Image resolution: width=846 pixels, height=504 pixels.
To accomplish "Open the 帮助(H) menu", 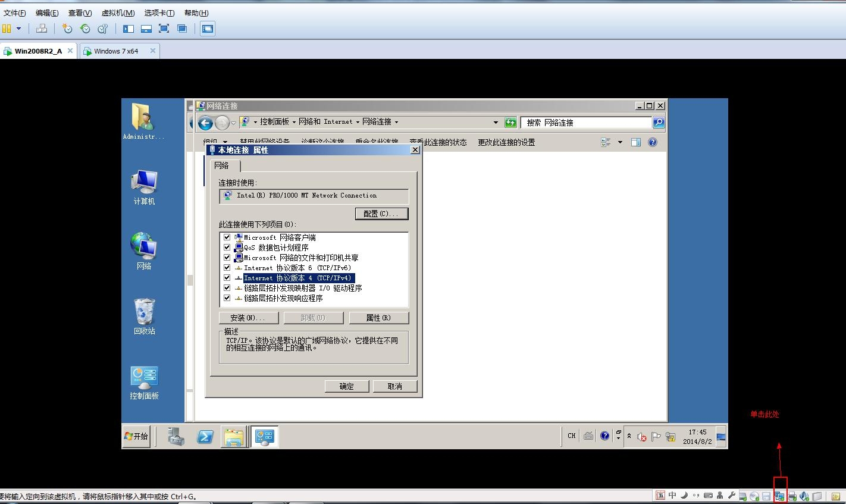I will click(196, 12).
